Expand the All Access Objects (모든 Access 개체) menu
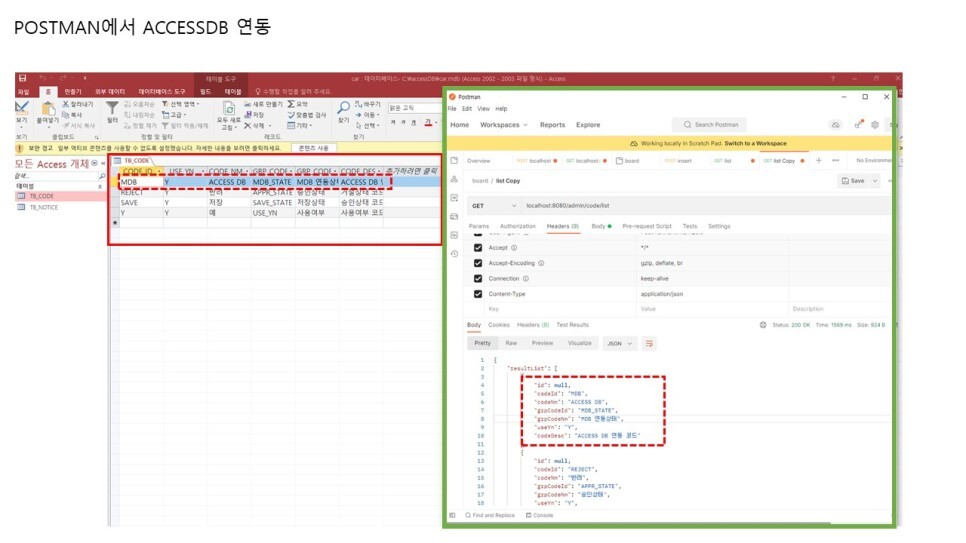Screen dimensions: 966x543 pyautogui.click(x=95, y=163)
